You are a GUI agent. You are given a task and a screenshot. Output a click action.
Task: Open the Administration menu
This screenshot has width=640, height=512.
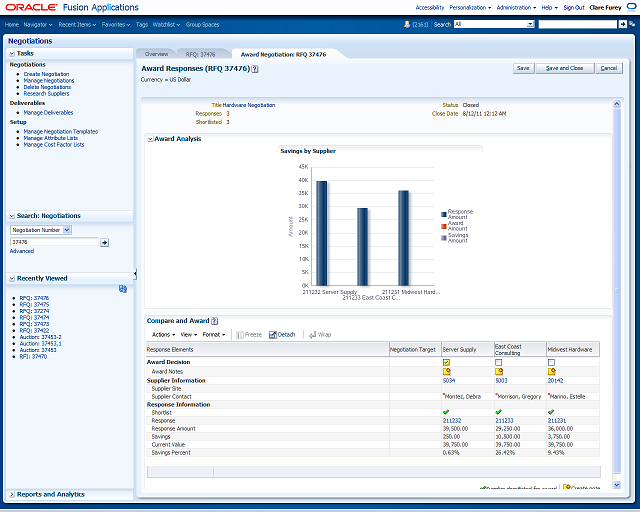click(516, 8)
